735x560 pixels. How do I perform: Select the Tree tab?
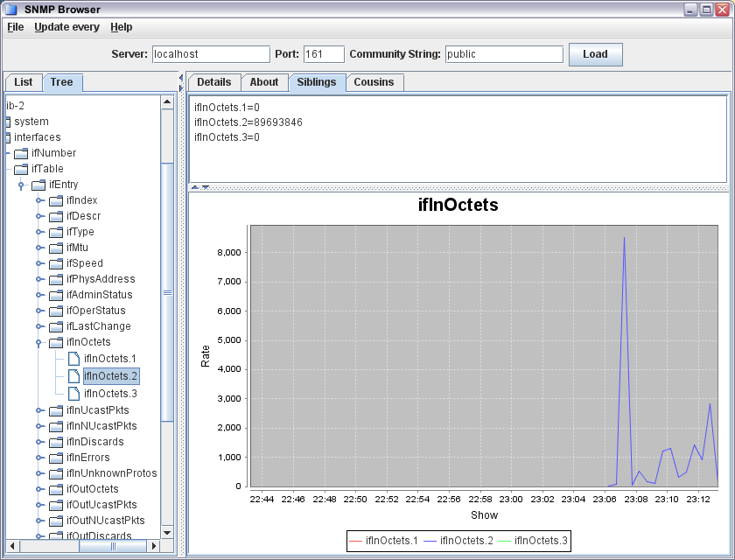(x=62, y=82)
